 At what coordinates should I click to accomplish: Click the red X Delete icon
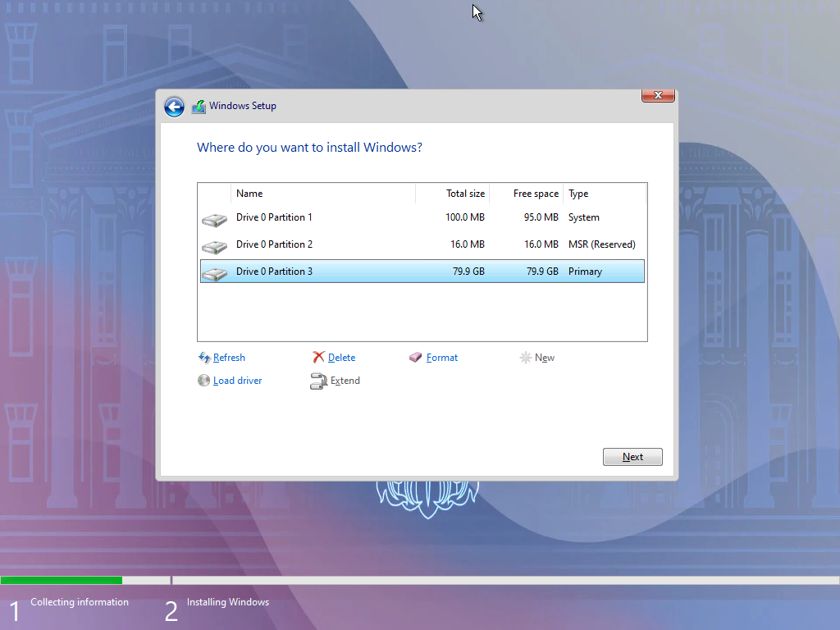click(x=319, y=358)
